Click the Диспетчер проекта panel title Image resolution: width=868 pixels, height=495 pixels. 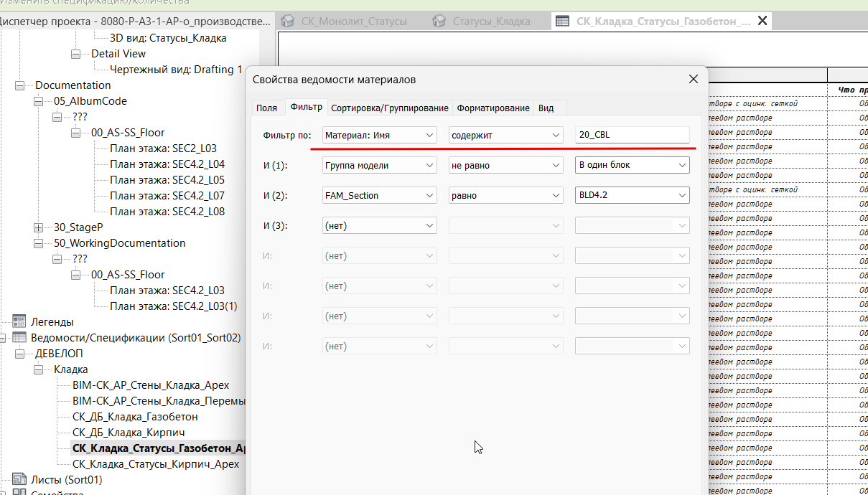(136, 21)
